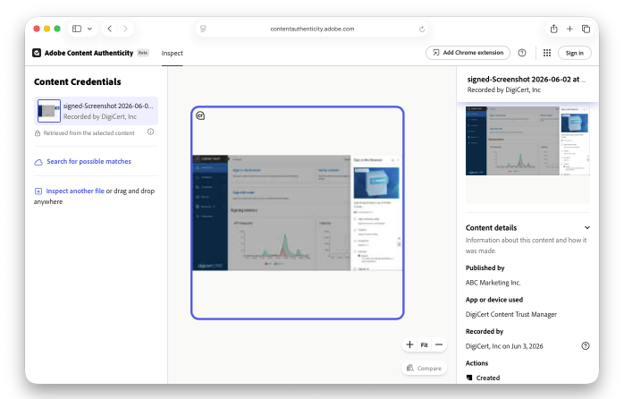624x399 pixels.
Task: Click the Beta badge next to app name
Action: click(x=143, y=53)
